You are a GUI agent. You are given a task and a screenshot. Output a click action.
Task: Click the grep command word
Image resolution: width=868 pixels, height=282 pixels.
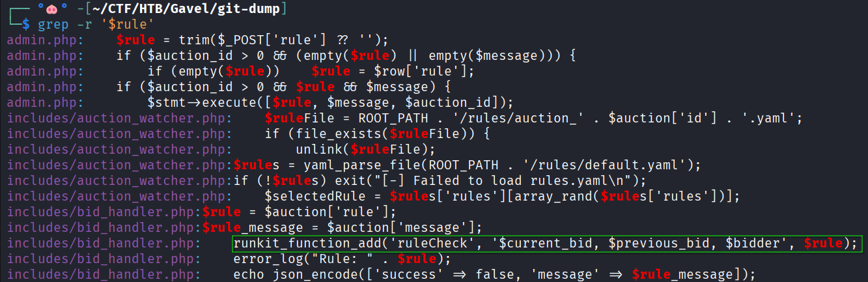[53, 24]
